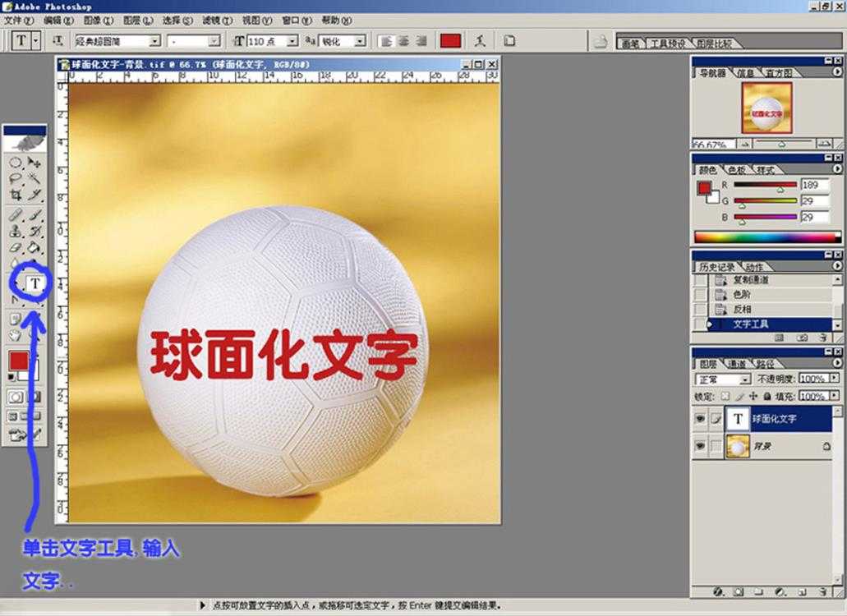Click the red text color swatch
This screenshot has width=847, height=616.
click(450, 40)
